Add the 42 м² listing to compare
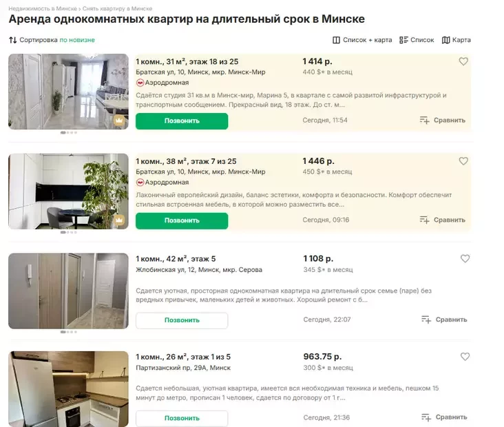The width and height of the screenshot is (504, 427). pyautogui.click(x=426, y=320)
